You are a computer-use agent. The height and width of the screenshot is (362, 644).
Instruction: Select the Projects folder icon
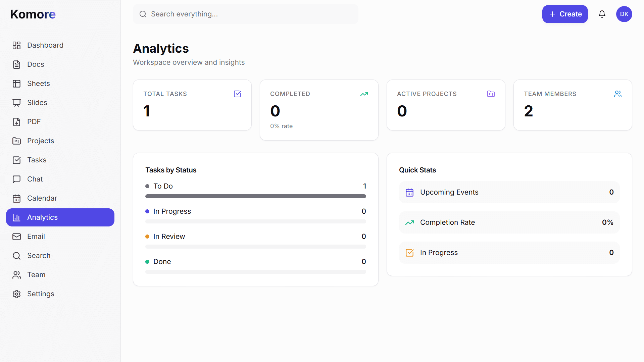(x=17, y=141)
